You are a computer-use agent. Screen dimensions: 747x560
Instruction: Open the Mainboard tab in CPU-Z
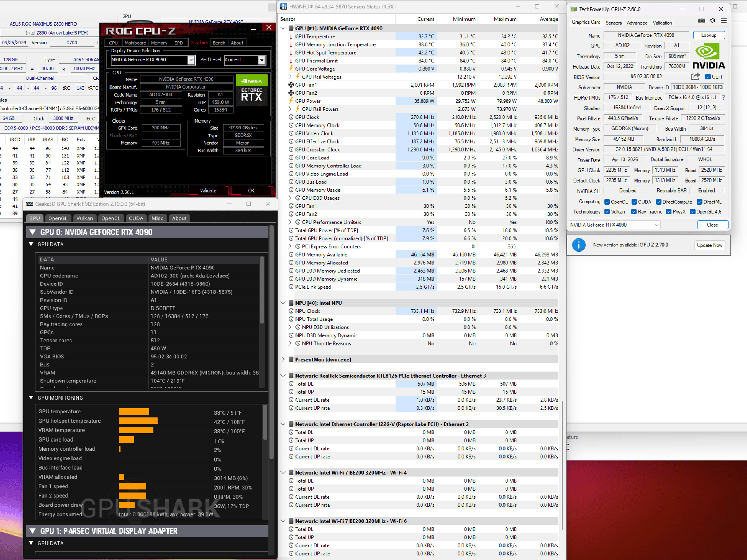coord(135,43)
